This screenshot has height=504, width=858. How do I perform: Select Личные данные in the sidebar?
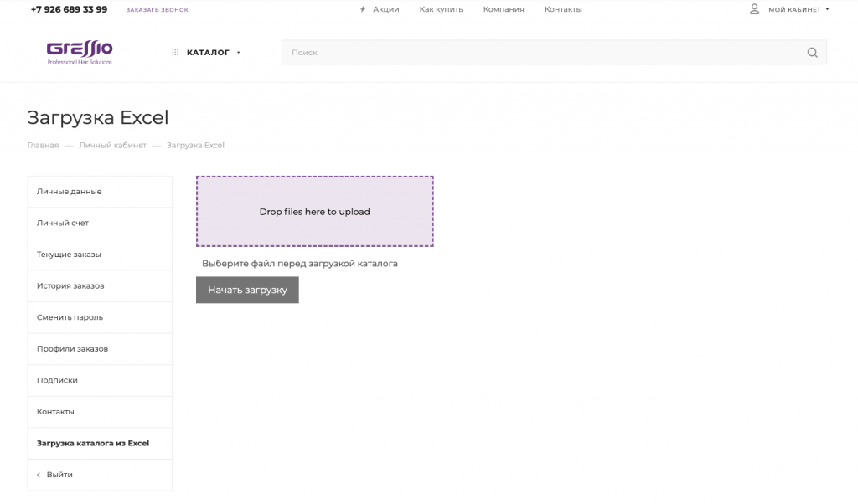point(70,192)
